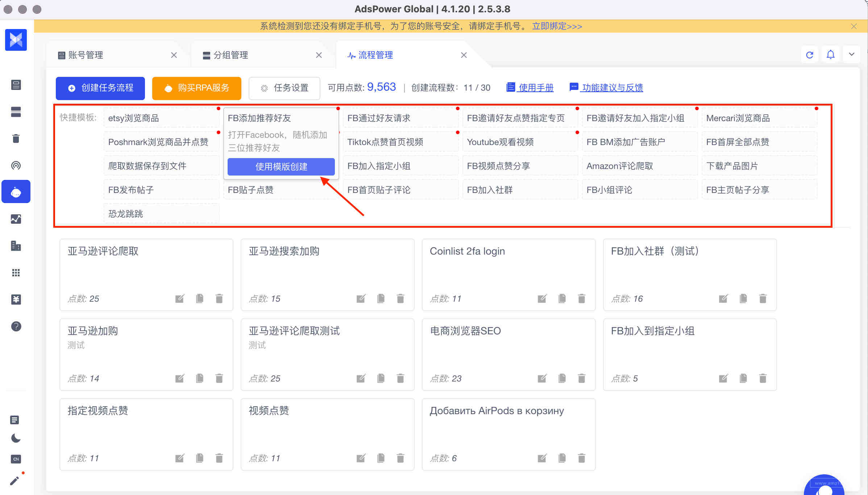The width and height of the screenshot is (868, 495).
Task: Open the enterprise building sidebar icon
Action: click(16, 246)
